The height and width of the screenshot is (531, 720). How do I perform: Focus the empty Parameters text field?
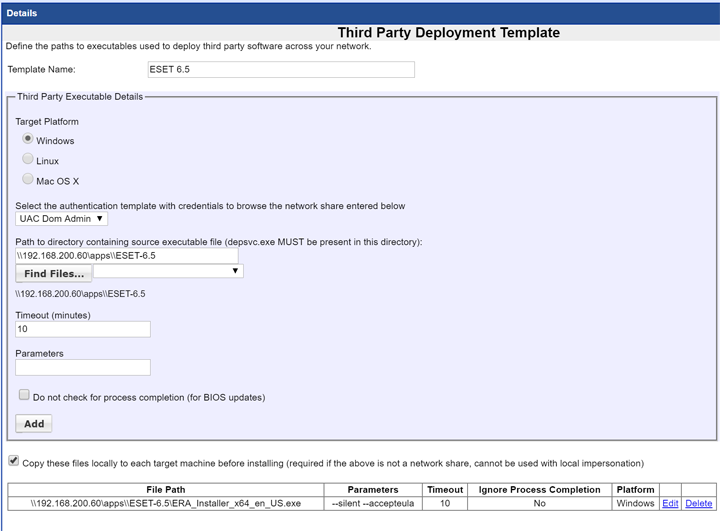point(83,367)
